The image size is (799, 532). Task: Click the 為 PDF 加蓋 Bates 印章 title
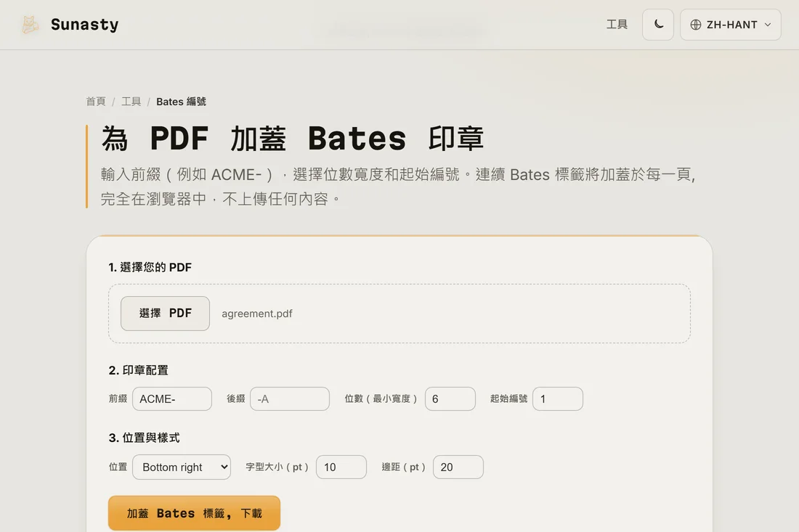tap(293, 139)
